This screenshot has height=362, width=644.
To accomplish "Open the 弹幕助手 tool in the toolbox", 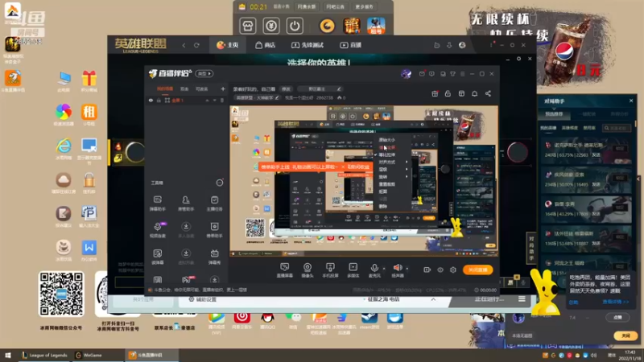I will coord(157,204).
